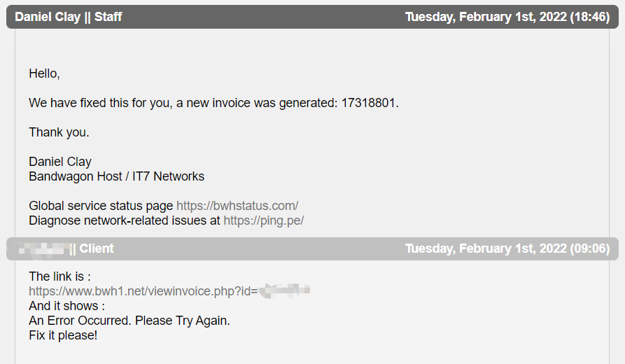Select the client message timestamp ending 09:06

507,248
